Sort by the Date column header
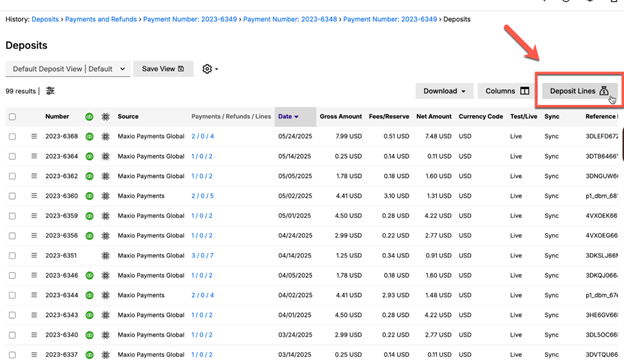 tap(288, 117)
